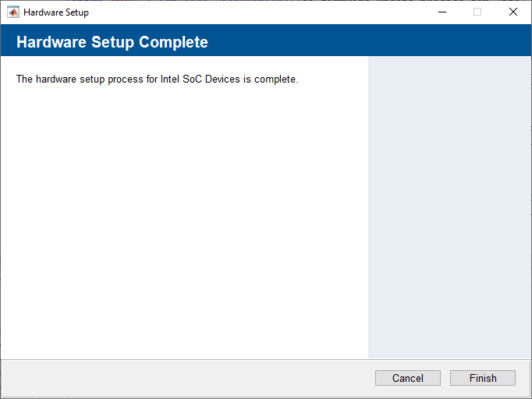
Task: Click the "Hardware Setup" title bar text
Action: (56, 12)
